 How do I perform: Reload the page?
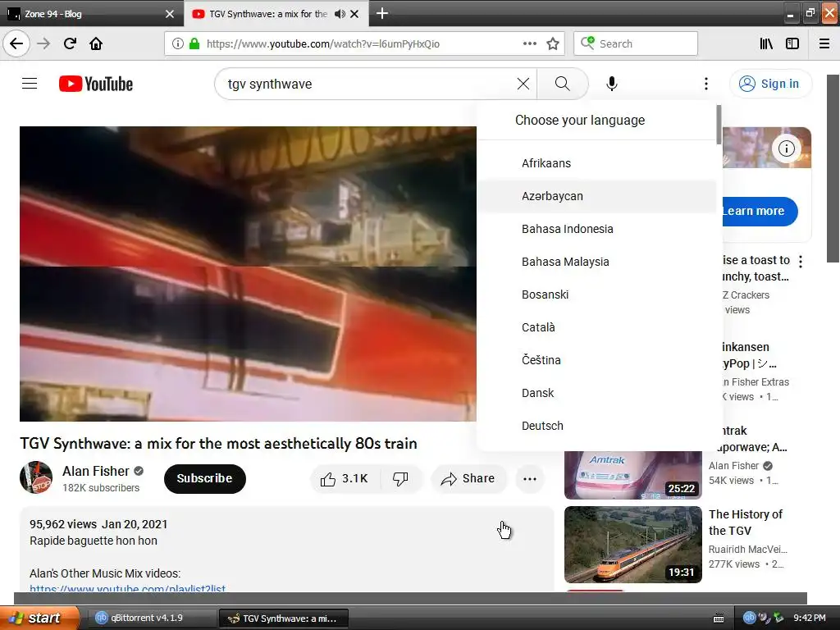pyautogui.click(x=70, y=43)
